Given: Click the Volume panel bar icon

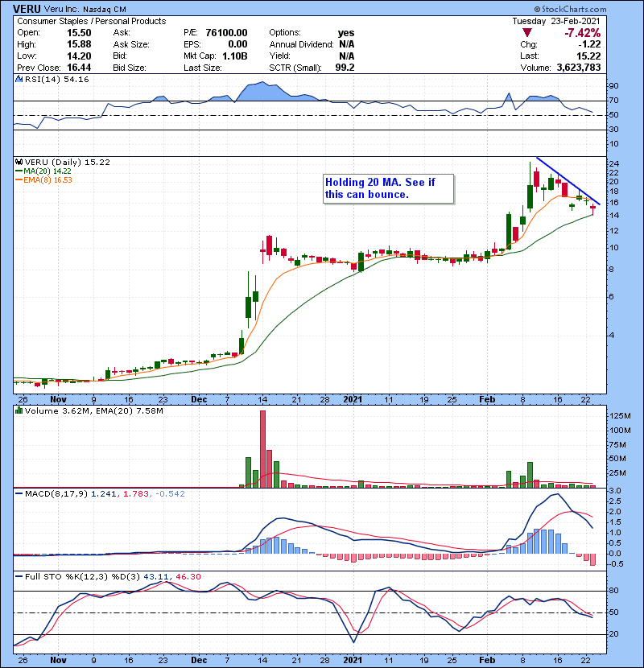Looking at the screenshot, I should tap(19, 410).
